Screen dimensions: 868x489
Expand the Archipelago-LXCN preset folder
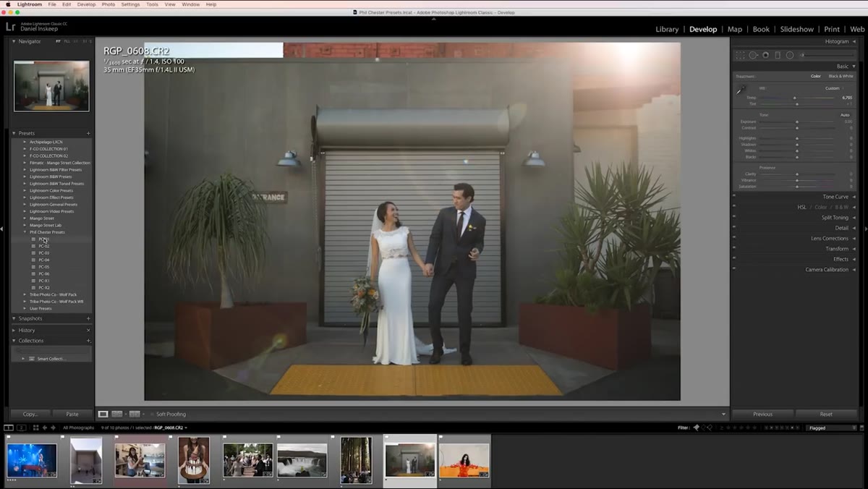[x=25, y=142]
